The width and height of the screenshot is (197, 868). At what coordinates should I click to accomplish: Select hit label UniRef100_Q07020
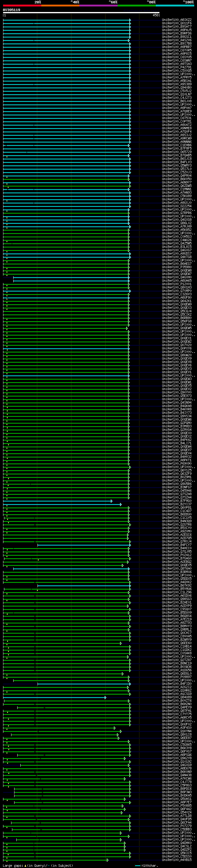tap(177, 345)
